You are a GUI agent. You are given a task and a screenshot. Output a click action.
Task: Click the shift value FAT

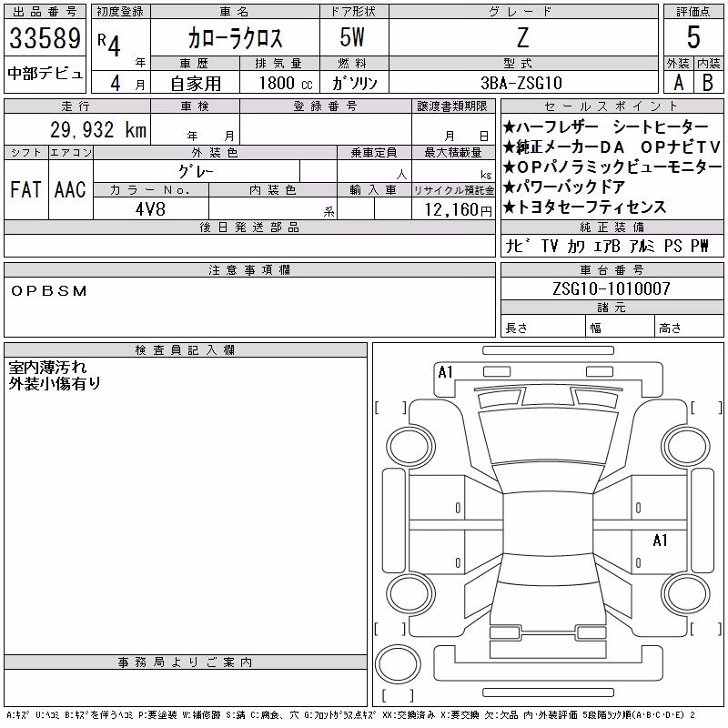25,189
